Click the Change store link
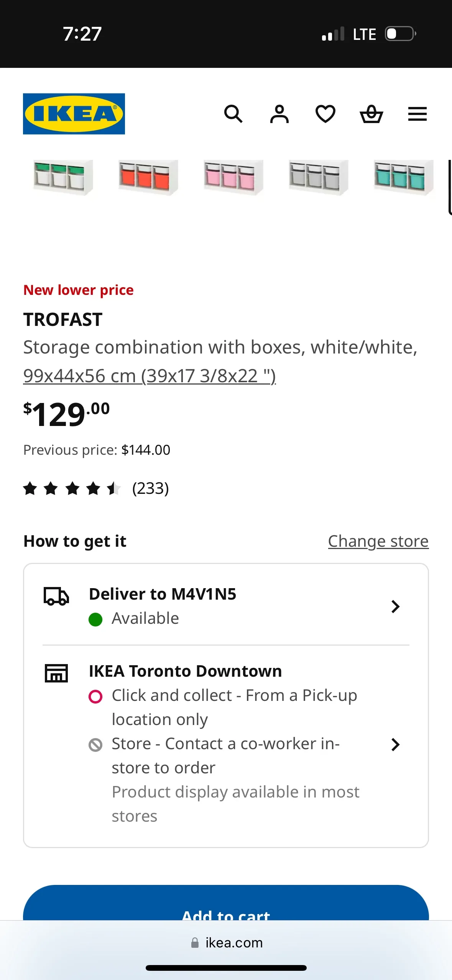The image size is (452, 980). tap(378, 541)
